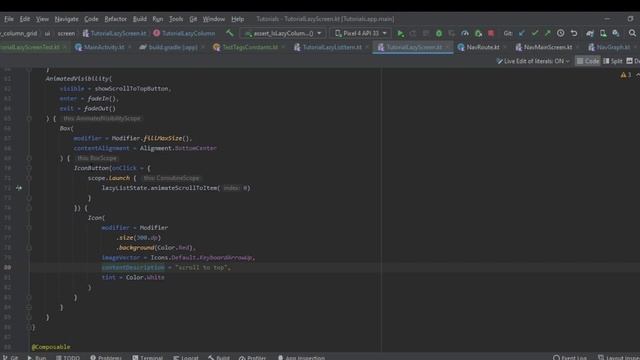Click Attach Debugger to Android Process icon
The width and height of the screenshot is (640, 360).
point(478,33)
